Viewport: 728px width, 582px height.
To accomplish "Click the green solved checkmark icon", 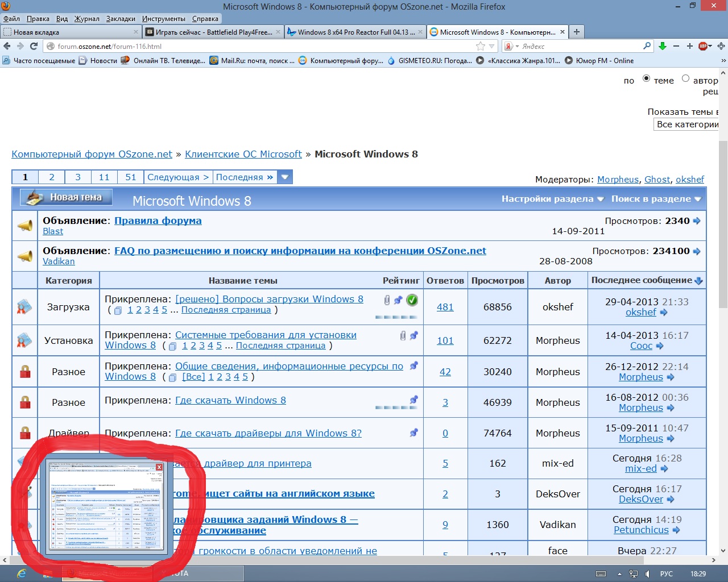I will coord(412,300).
